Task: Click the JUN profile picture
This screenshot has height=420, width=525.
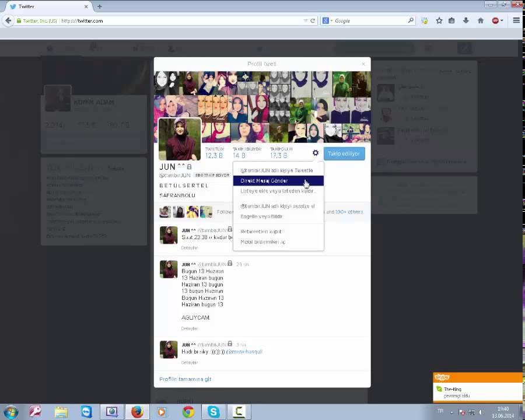Action: (180, 139)
